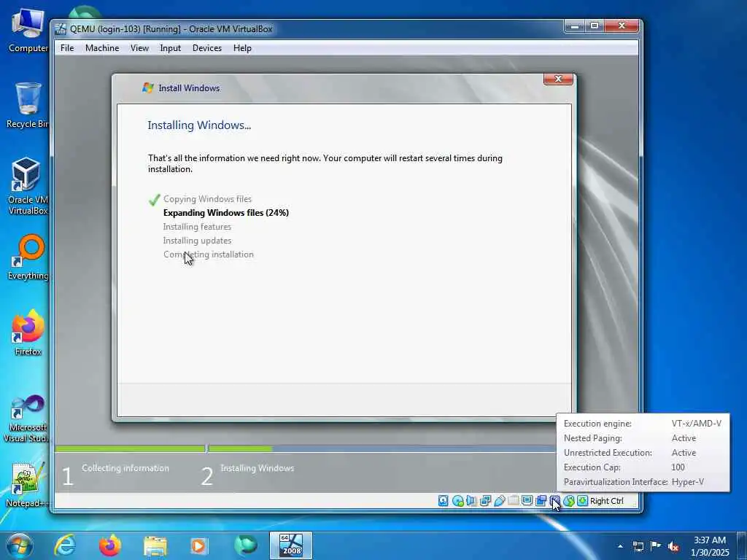Click 'VT-x/AMD-V' value in tooltip
The image size is (747, 560).
(697, 424)
